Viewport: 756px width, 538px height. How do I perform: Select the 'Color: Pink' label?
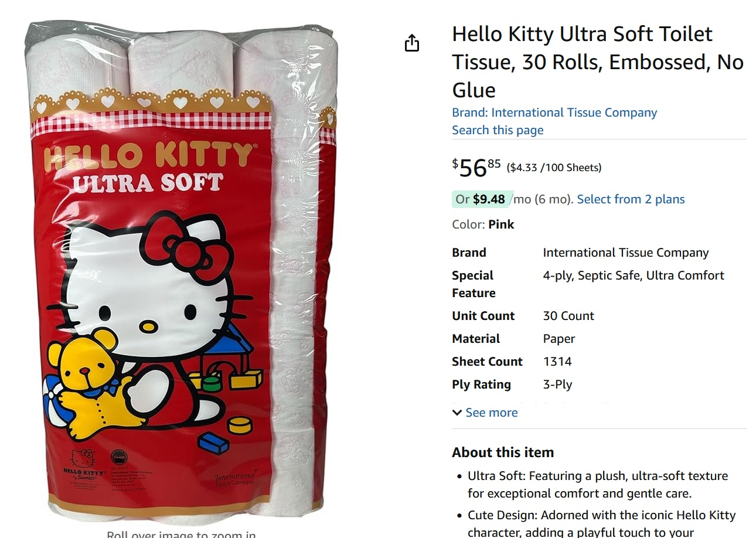483,224
